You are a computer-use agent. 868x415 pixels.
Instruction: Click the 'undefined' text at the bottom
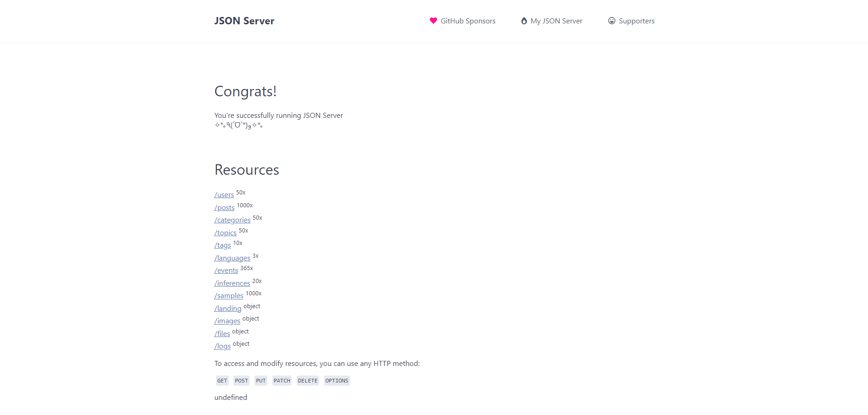(x=231, y=398)
